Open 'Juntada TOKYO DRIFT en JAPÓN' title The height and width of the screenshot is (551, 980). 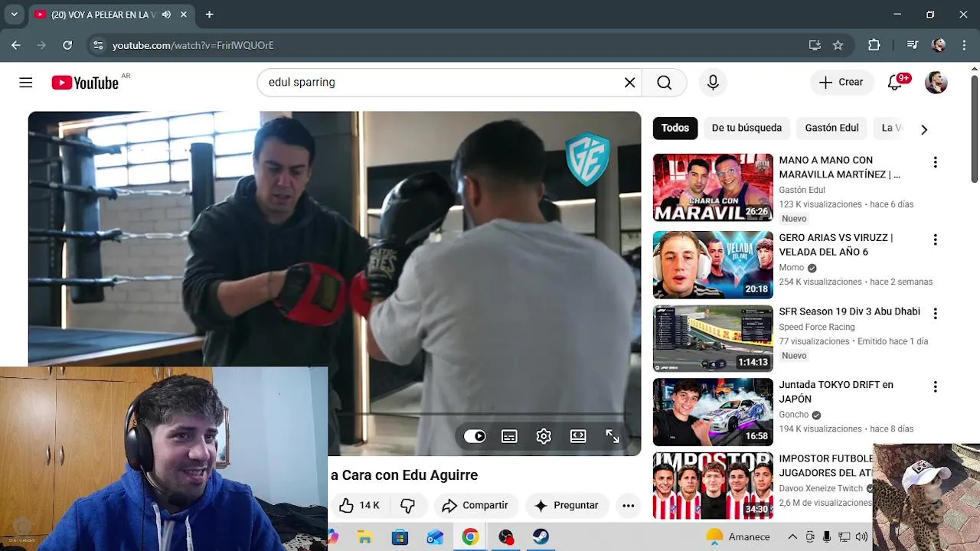tap(836, 392)
